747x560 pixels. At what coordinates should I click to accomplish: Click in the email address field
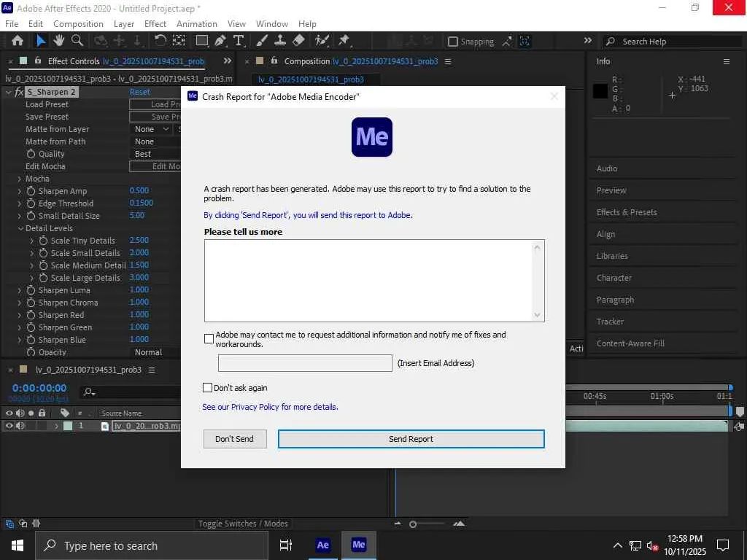[305, 363]
